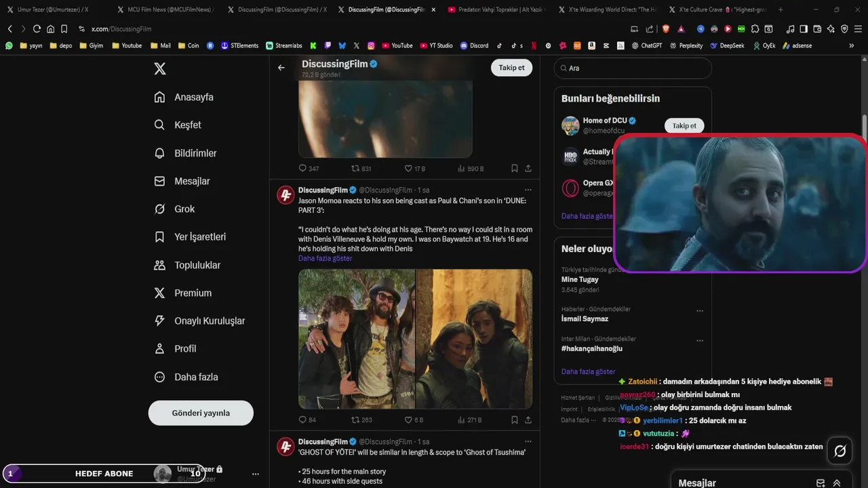Open Onaylı Kuruluşlar in the sidebar
The image size is (868, 488).
(x=199, y=321)
